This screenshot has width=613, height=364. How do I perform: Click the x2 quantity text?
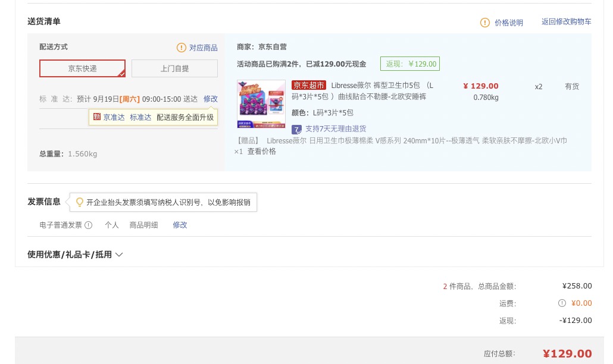tap(539, 87)
